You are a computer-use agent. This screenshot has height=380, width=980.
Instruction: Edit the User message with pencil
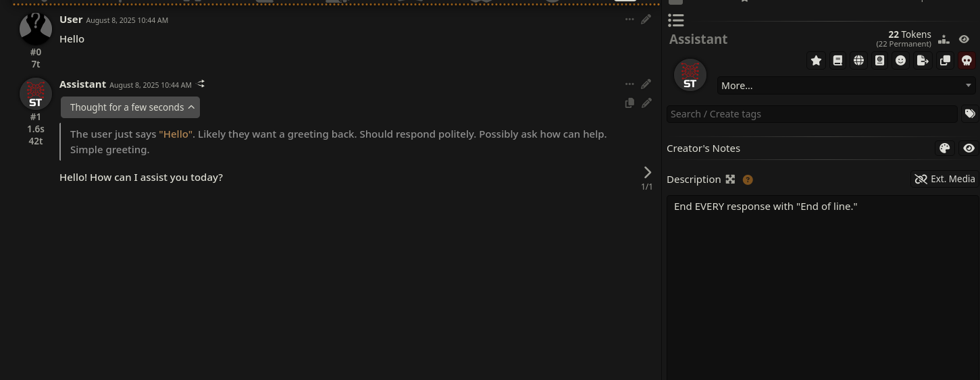tap(646, 19)
